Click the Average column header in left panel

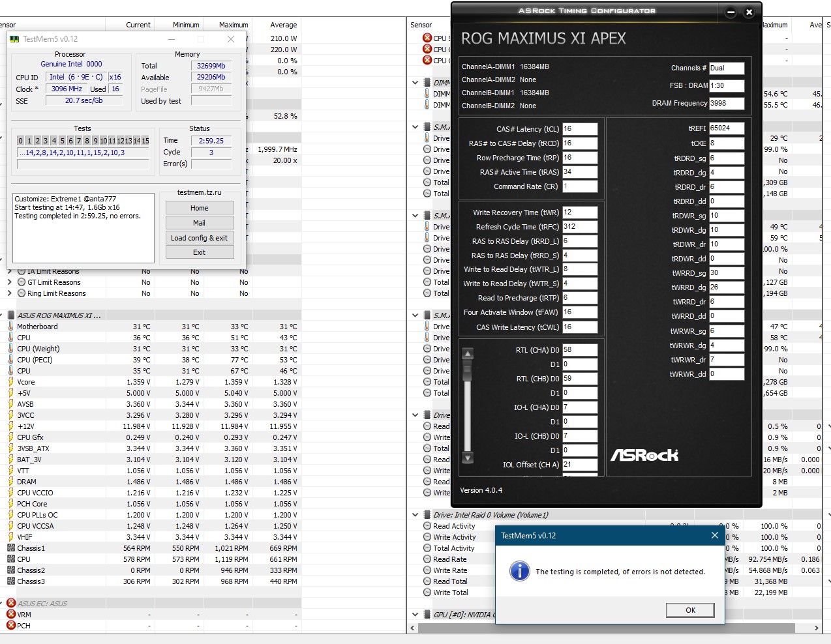tap(284, 25)
